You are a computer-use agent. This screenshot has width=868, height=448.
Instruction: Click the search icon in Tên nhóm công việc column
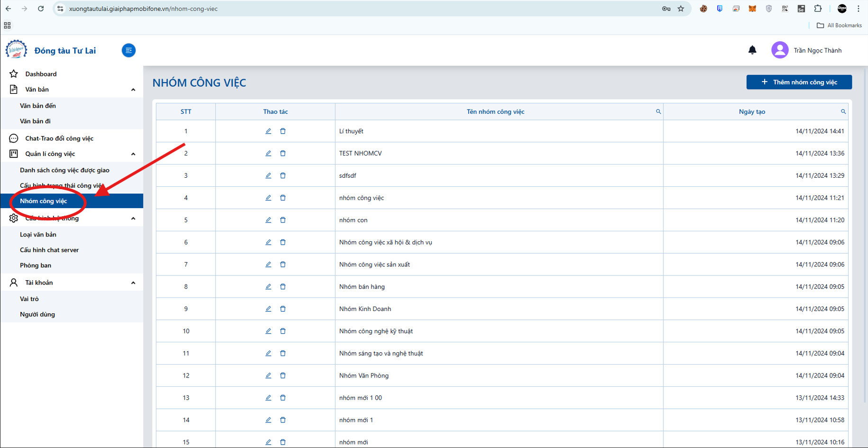pos(658,112)
